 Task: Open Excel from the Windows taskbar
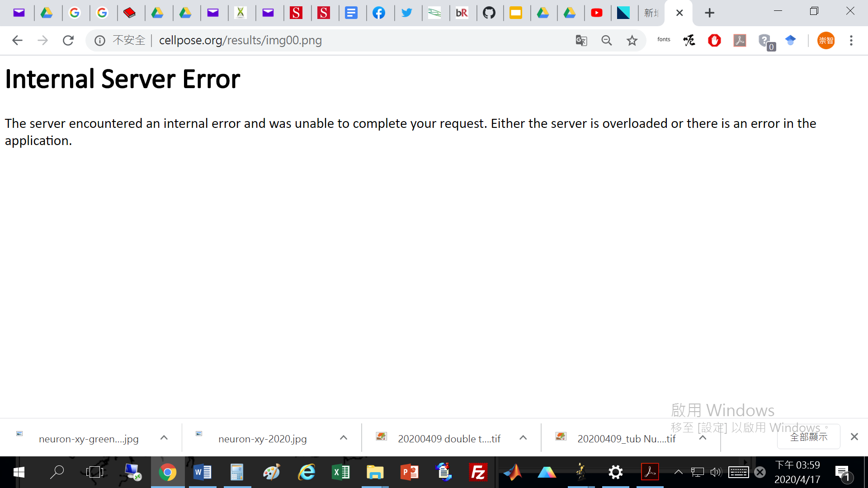(x=341, y=473)
